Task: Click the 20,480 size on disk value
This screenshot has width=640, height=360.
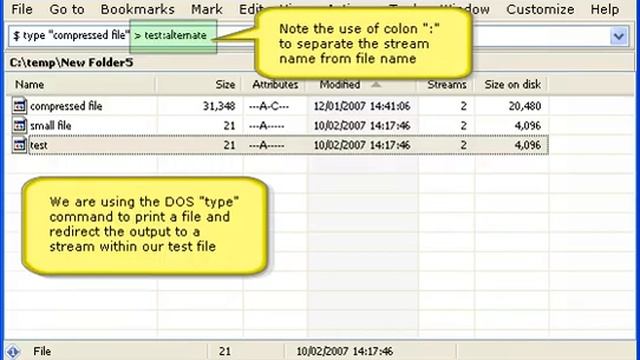Action: point(525,106)
